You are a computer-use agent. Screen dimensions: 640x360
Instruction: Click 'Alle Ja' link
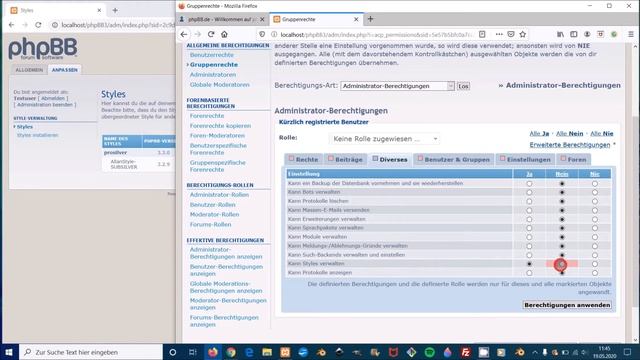pyautogui.click(x=539, y=133)
